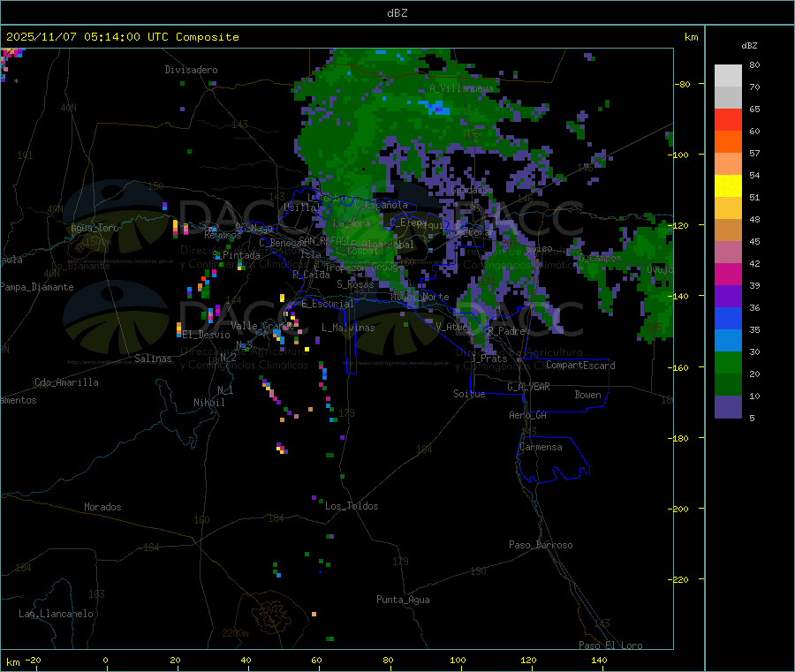This screenshot has width=795, height=672.
Task: Click the Carmensa map label
Action: coord(541,447)
